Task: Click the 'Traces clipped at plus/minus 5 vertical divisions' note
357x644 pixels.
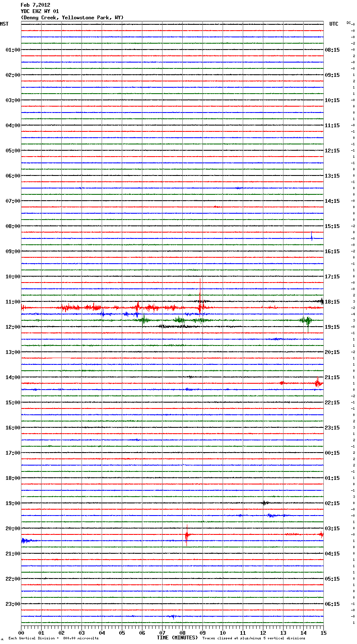Action: pyautogui.click(x=254, y=638)
